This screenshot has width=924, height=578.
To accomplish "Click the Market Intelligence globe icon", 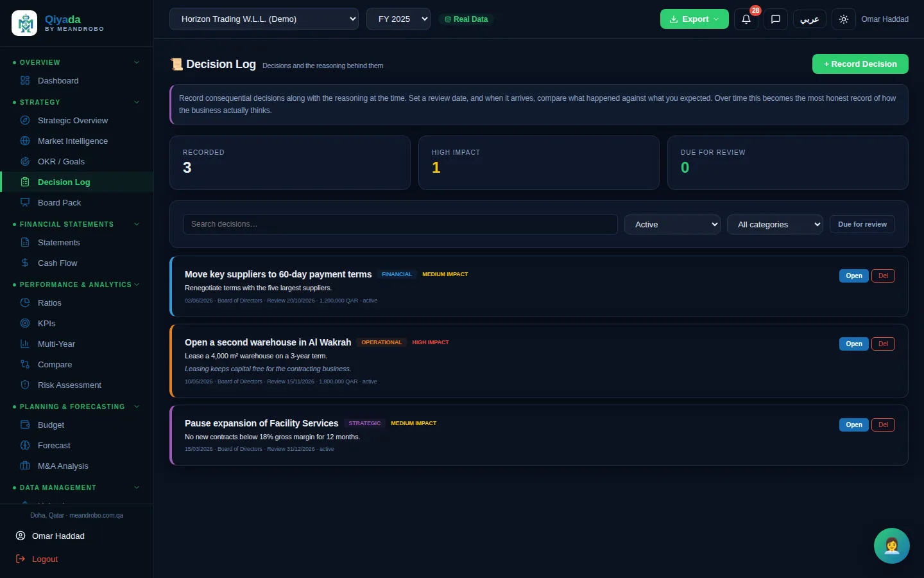I will (x=25, y=141).
